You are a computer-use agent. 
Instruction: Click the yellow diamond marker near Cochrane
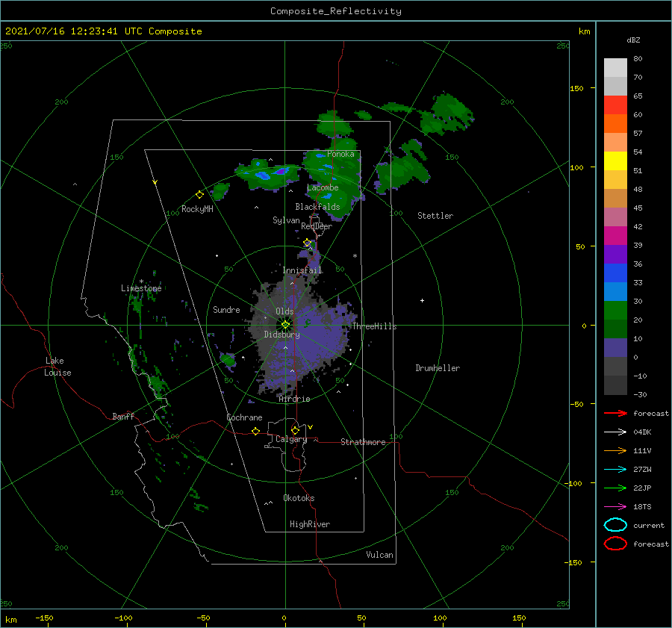(x=255, y=431)
